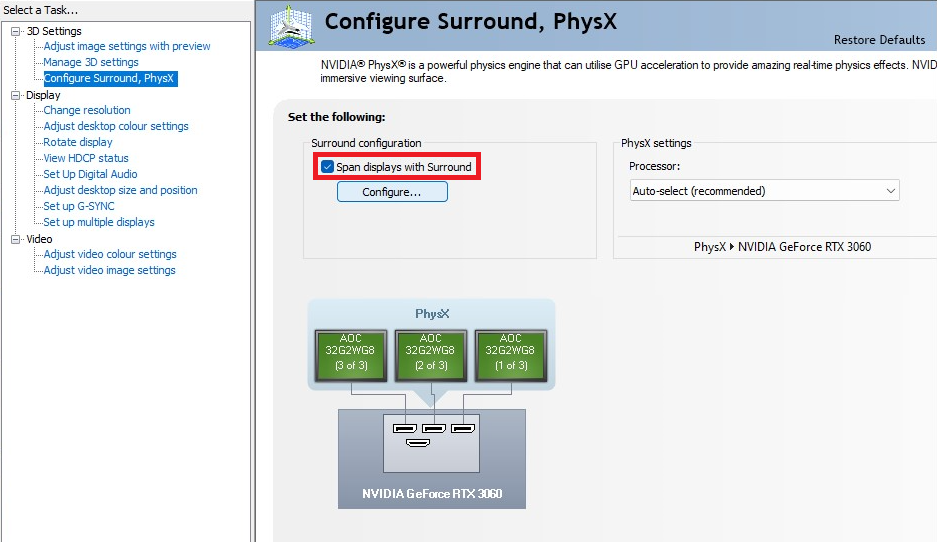The height and width of the screenshot is (542, 937).
Task: Collapse the Video tree node
Action: [16, 239]
